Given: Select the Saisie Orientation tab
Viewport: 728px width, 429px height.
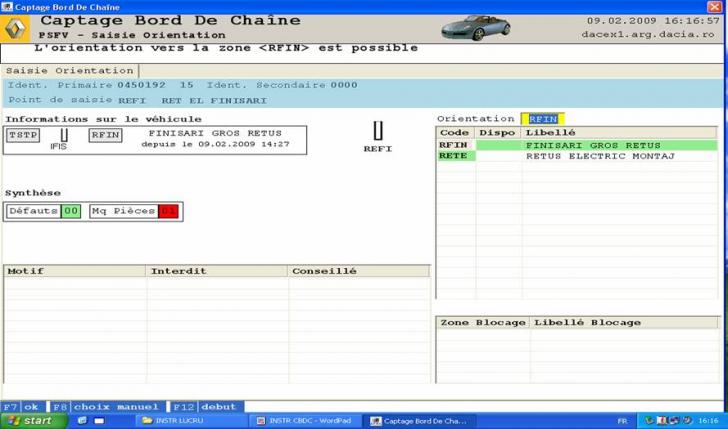Looking at the screenshot, I should click(70, 71).
